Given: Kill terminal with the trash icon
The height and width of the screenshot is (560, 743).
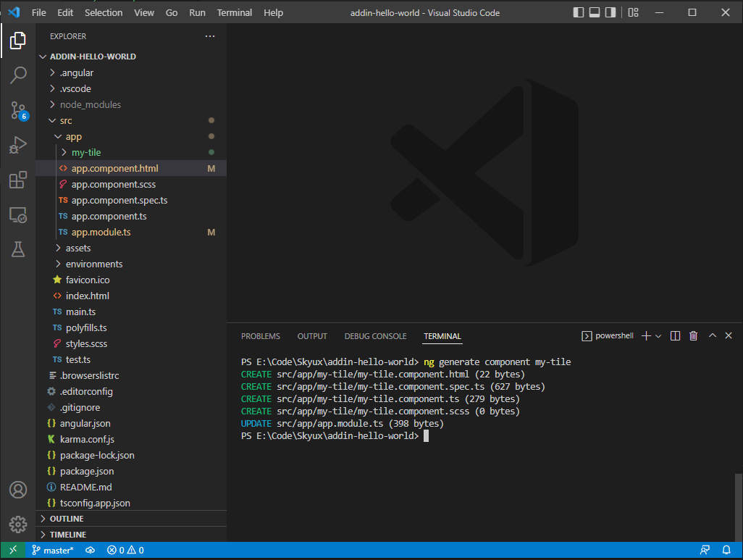Looking at the screenshot, I should click(x=693, y=336).
